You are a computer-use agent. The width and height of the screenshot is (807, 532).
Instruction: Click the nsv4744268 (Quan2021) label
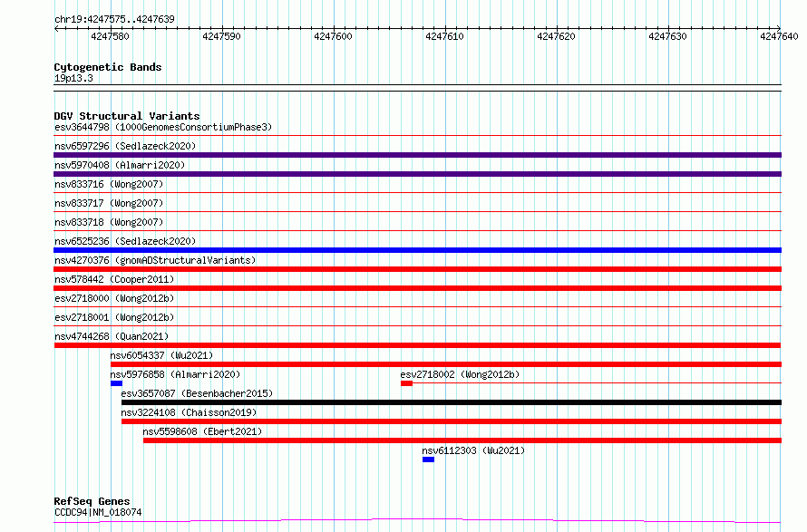point(112,336)
